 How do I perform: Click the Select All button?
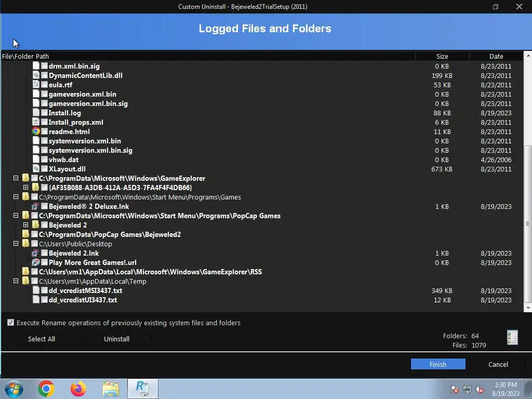pyautogui.click(x=42, y=339)
